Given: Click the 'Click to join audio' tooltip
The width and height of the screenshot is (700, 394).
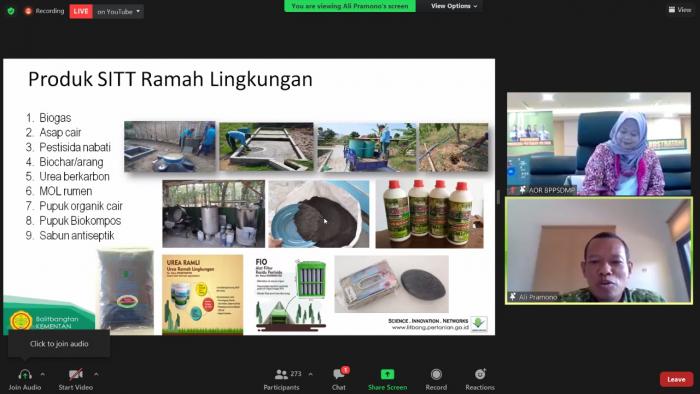Looking at the screenshot, I should click(x=59, y=344).
